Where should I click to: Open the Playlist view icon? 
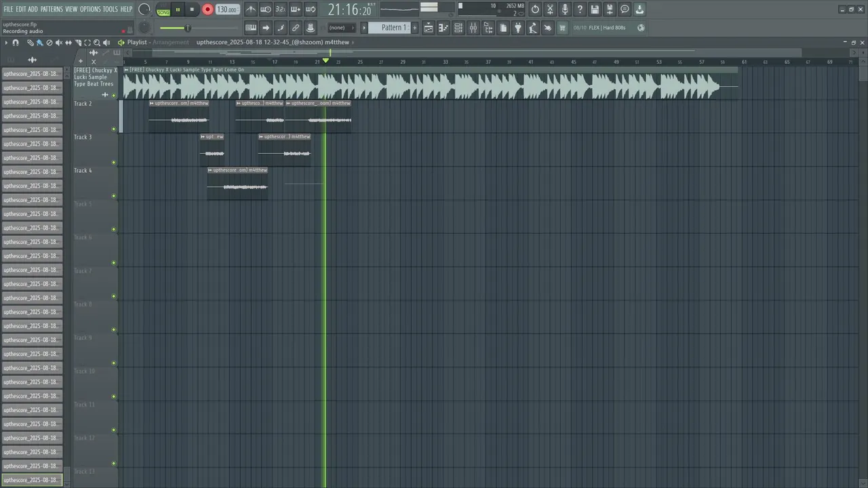click(x=429, y=28)
